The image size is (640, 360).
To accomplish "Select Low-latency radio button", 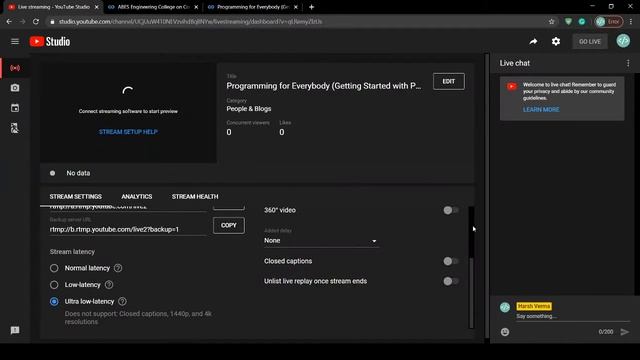I will pyautogui.click(x=54, y=285).
